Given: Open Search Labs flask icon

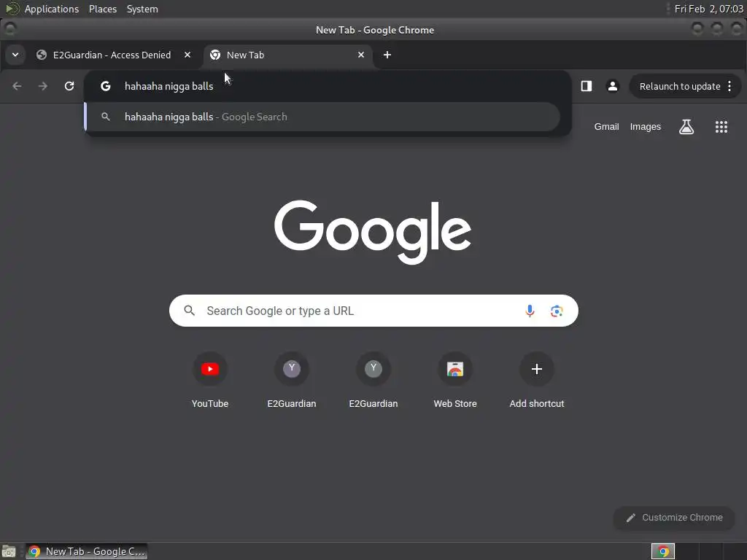Looking at the screenshot, I should tap(686, 127).
